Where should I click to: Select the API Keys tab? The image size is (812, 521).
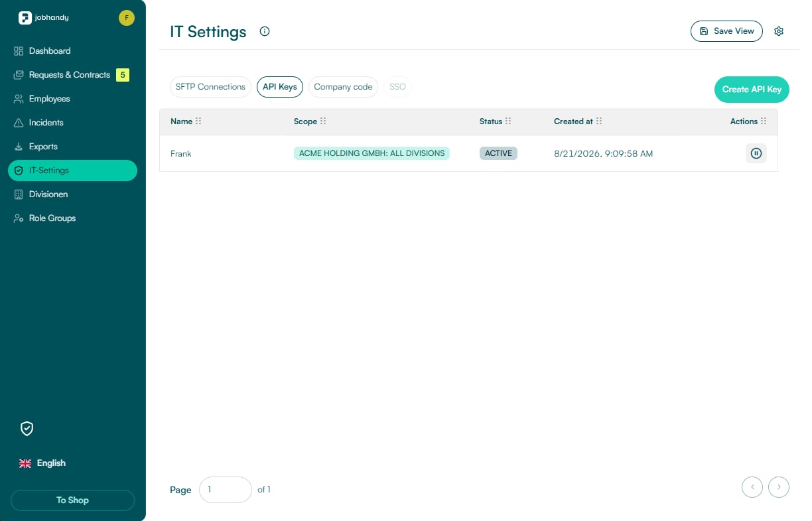coord(280,87)
